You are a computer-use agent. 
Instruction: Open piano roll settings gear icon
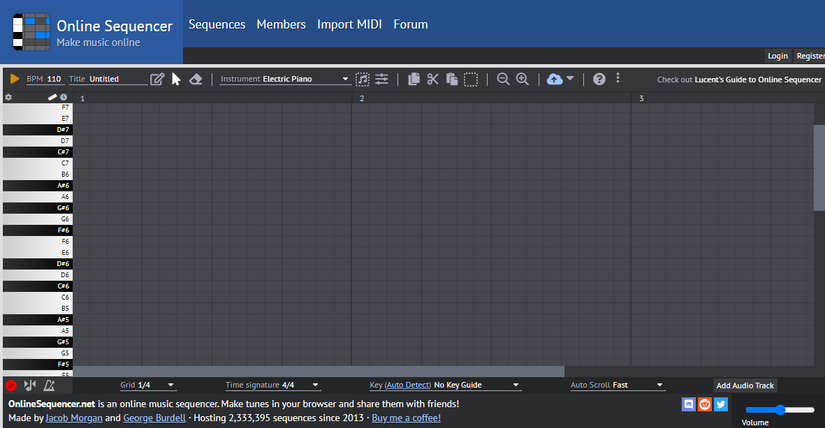(x=8, y=97)
